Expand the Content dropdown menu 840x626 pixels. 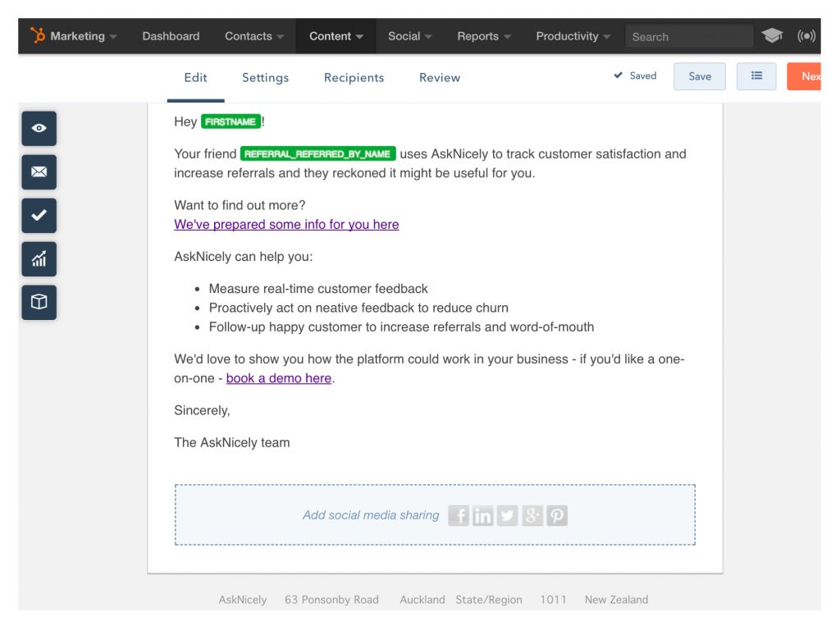coord(336,36)
